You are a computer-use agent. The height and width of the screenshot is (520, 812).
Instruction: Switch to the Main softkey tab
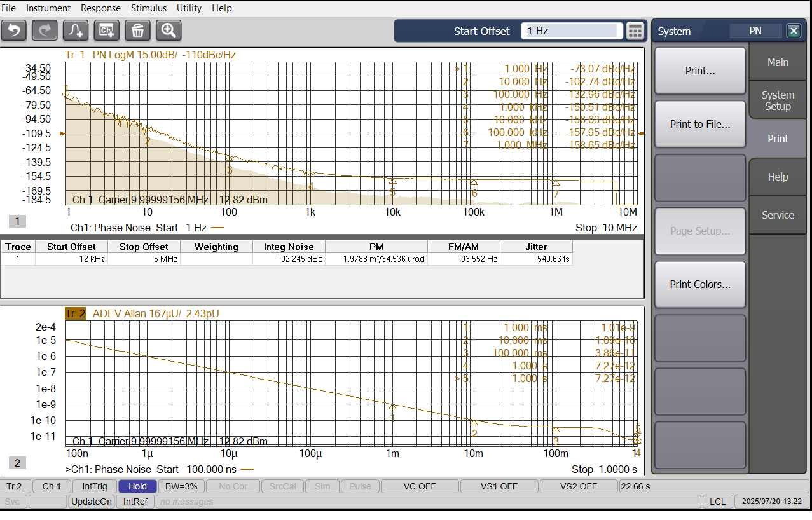pos(778,62)
